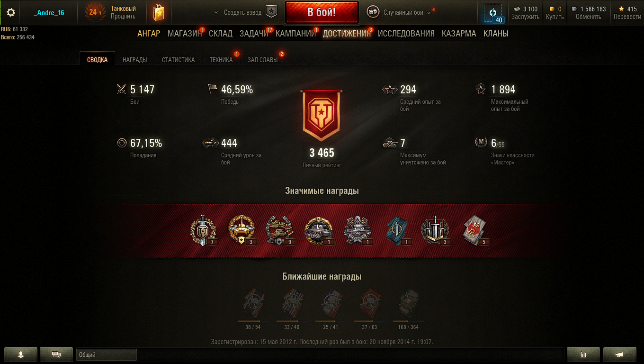Click the red В бой! button
This screenshot has height=364, width=644.
322,12
